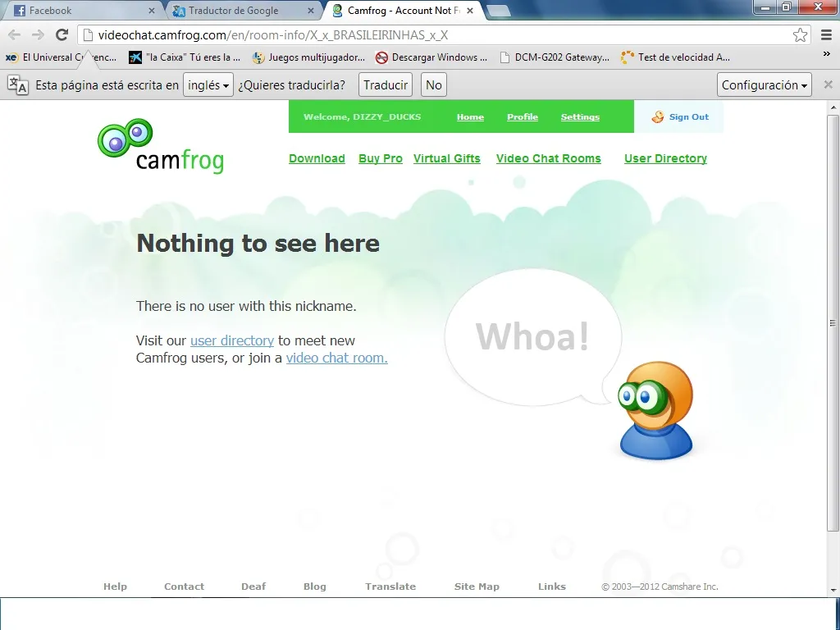Click the Sign Out link
Image resolution: width=840 pixels, height=630 pixels.
[x=688, y=116]
